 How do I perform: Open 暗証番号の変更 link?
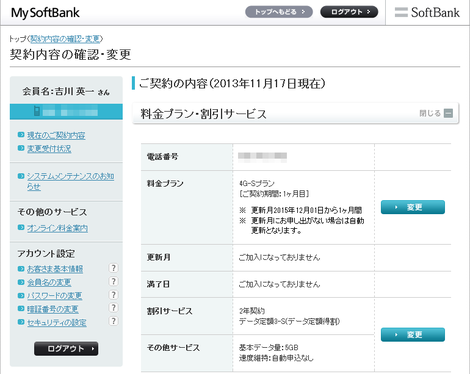53,309
